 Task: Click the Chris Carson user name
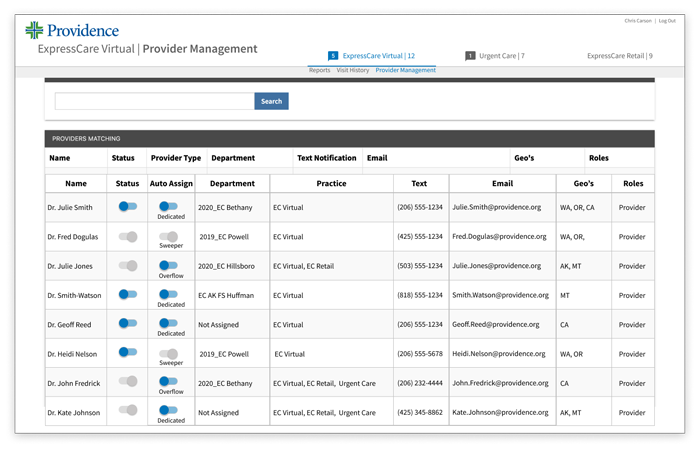pos(638,21)
